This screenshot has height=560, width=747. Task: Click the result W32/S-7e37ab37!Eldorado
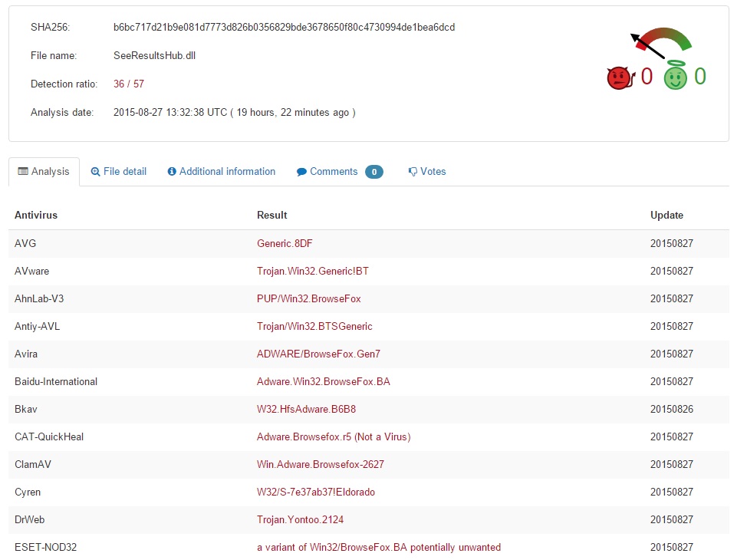click(x=316, y=492)
